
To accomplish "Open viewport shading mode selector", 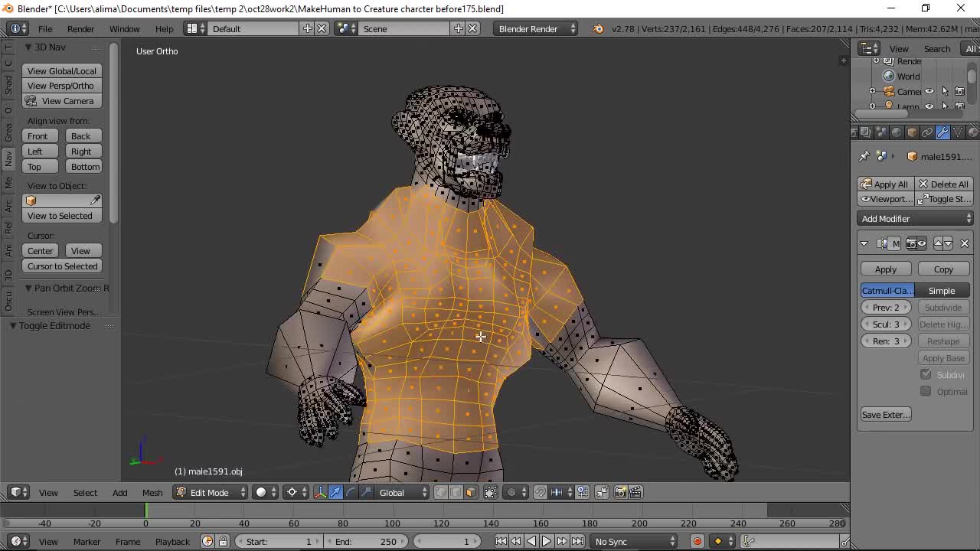I will (266, 492).
